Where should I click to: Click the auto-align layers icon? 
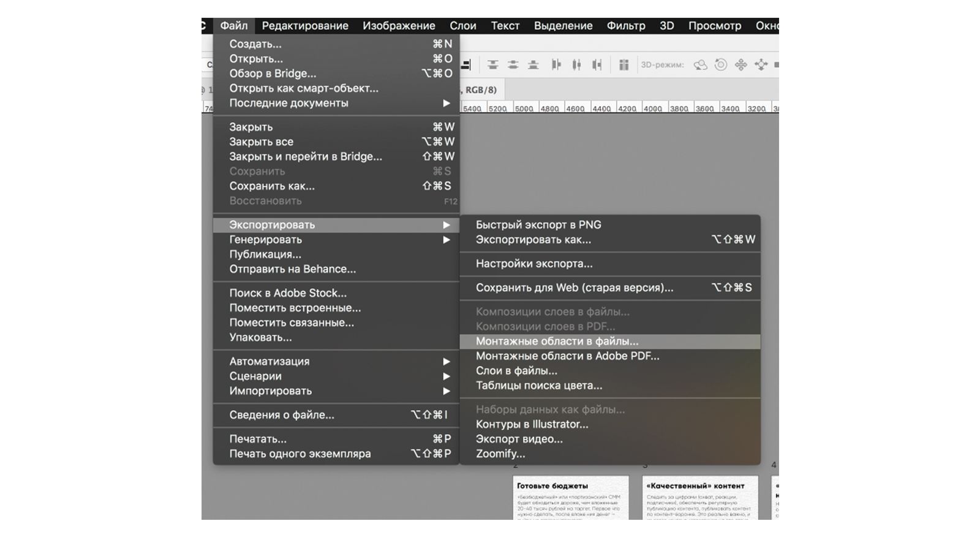[x=624, y=64]
